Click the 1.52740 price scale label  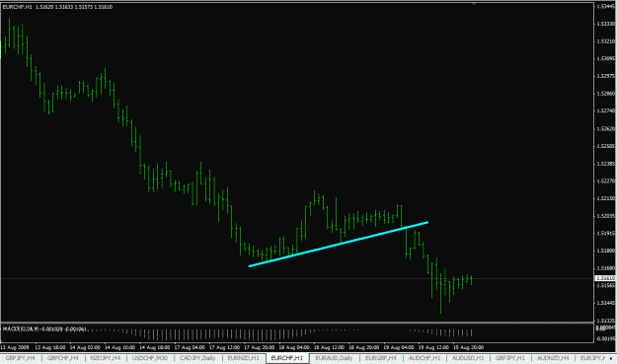[x=606, y=110]
